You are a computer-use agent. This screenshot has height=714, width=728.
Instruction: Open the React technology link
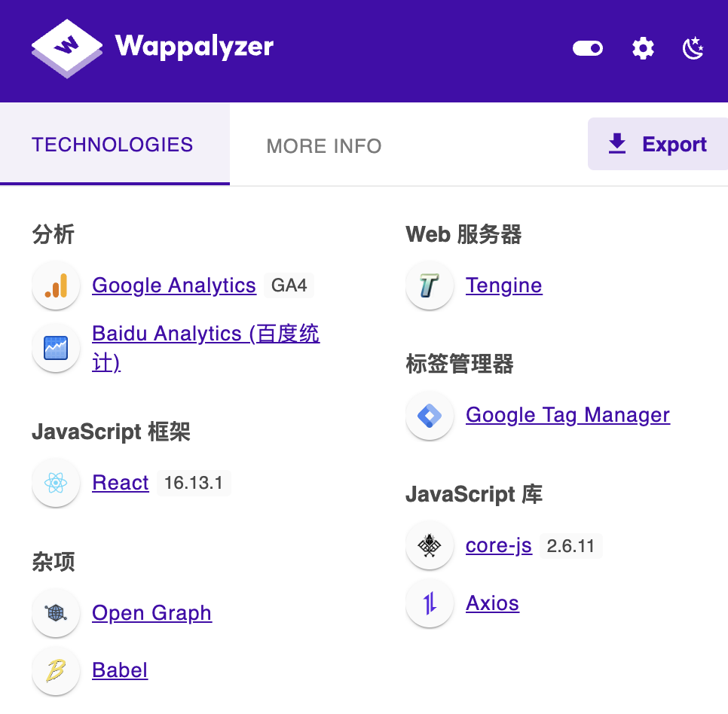point(121,483)
